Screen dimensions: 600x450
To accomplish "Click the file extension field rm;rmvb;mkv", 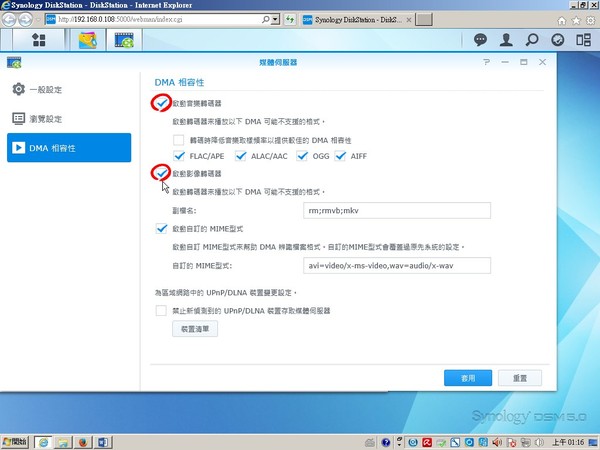I will tap(397, 210).
